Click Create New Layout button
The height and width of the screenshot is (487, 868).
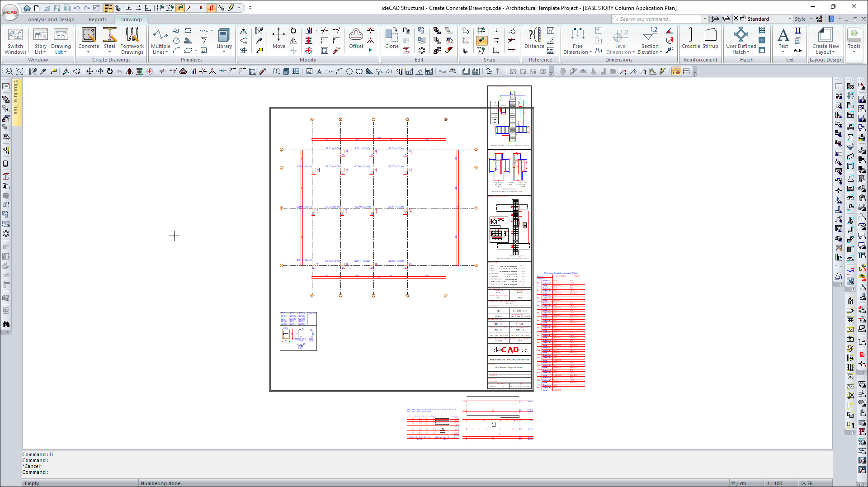tap(825, 41)
